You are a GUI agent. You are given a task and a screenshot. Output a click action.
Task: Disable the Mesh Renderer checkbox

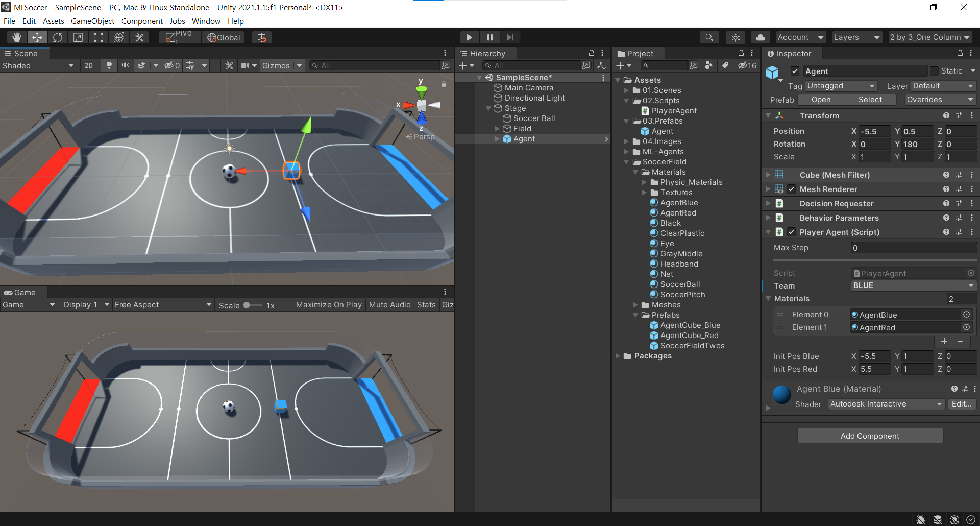[791, 189]
